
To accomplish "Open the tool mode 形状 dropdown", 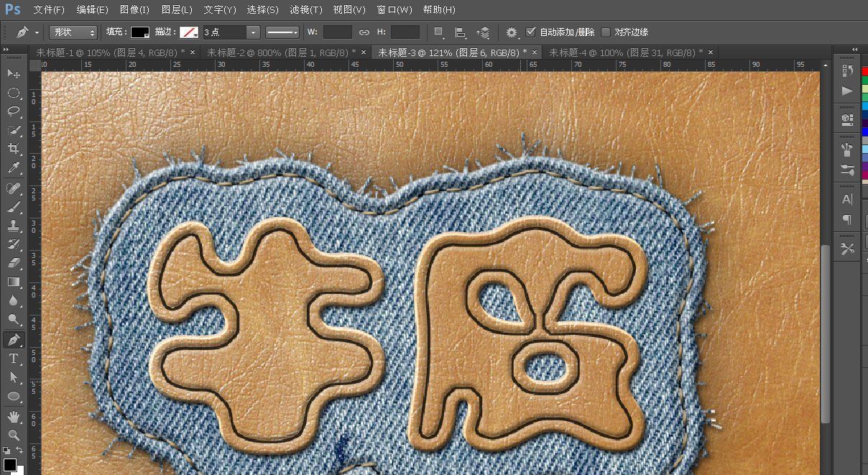I will [x=73, y=32].
